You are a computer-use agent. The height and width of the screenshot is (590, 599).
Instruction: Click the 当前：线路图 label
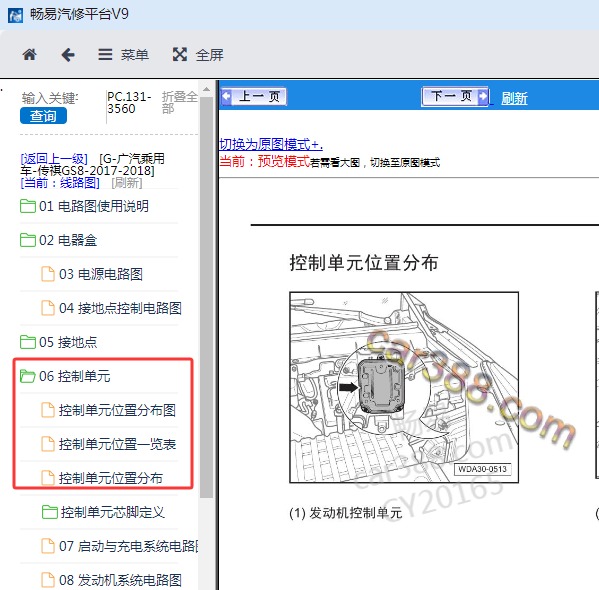pyautogui.click(x=60, y=183)
